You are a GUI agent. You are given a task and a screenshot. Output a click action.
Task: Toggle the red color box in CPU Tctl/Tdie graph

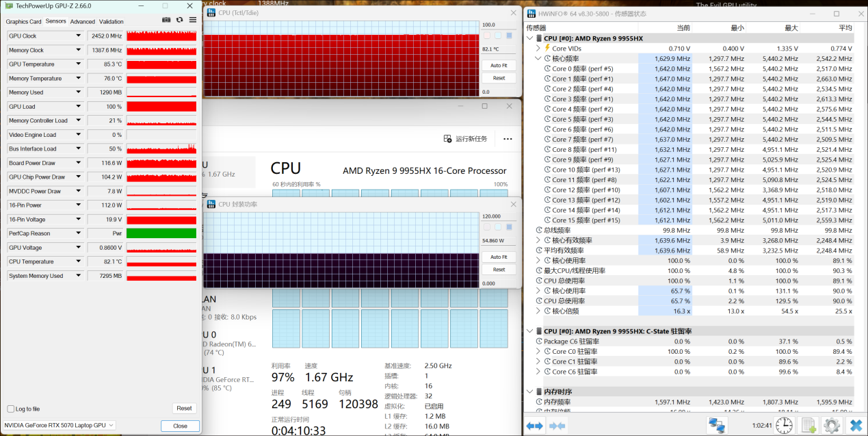click(487, 36)
